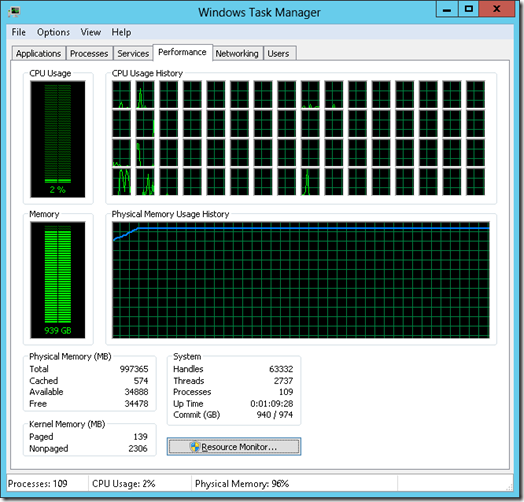This screenshot has height=502, width=524.
Task: Switch to the Applications tab
Action: 38,53
